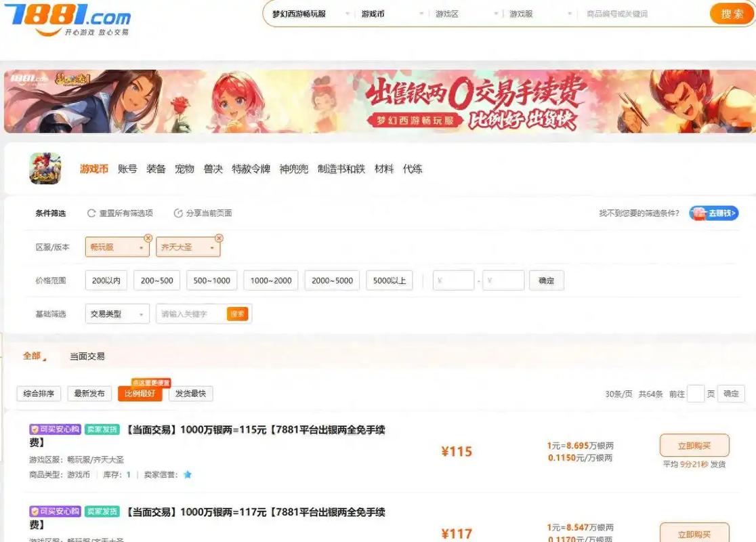This screenshot has width=756, height=542.
Task: Select the 全部 listings tab
Action: coord(33,356)
